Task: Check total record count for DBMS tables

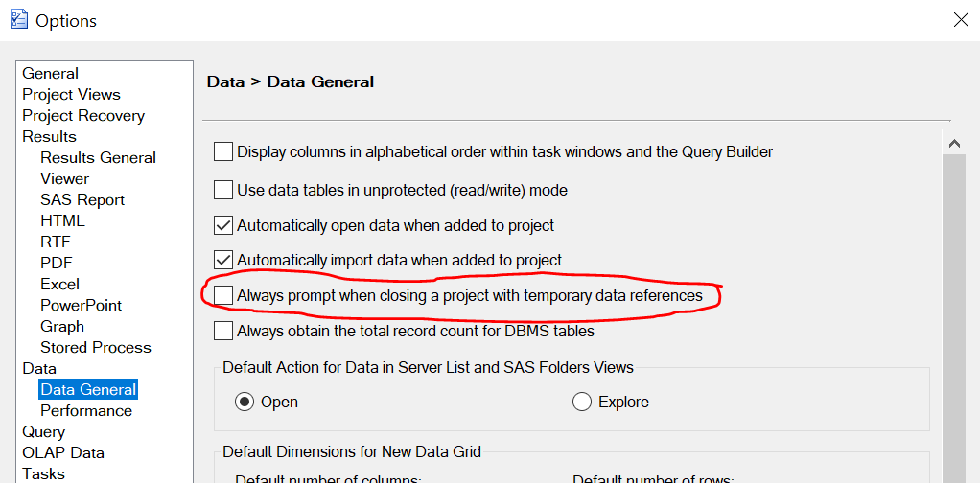Action: (223, 331)
